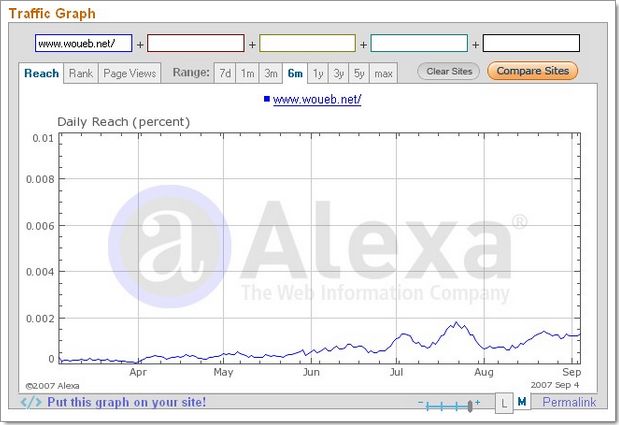Focus the red-bordered second site input

196,43
